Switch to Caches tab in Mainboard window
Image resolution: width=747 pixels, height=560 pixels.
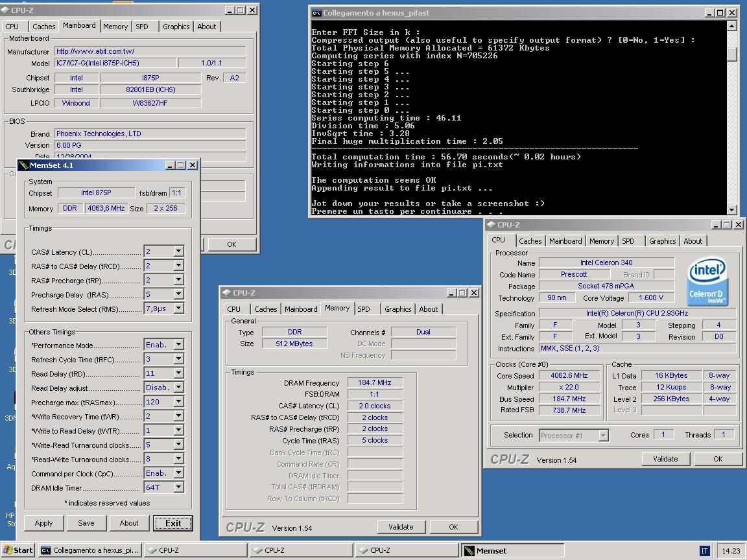click(x=44, y=27)
